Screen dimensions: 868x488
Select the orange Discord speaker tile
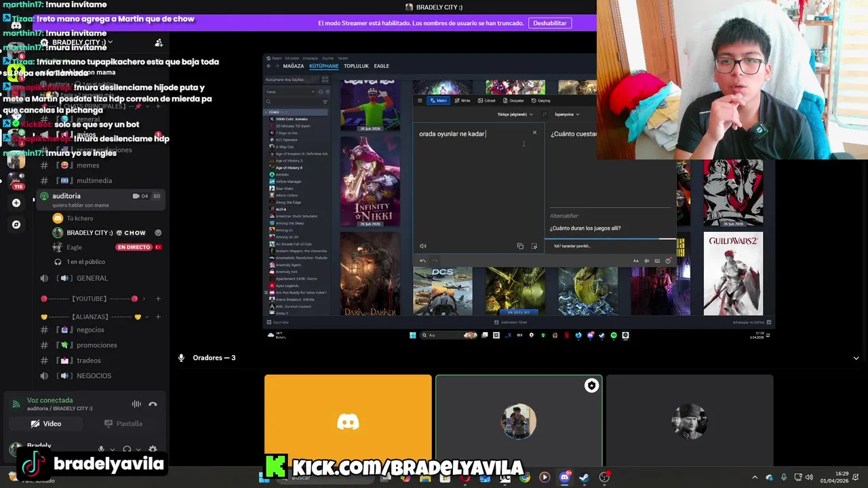(x=348, y=420)
